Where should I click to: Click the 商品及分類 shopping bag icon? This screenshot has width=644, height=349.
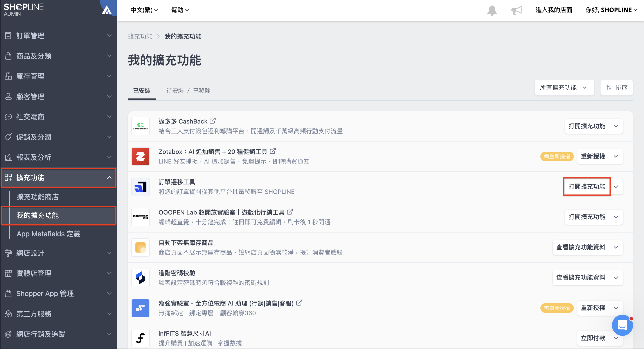pyautogui.click(x=8, y=56)
